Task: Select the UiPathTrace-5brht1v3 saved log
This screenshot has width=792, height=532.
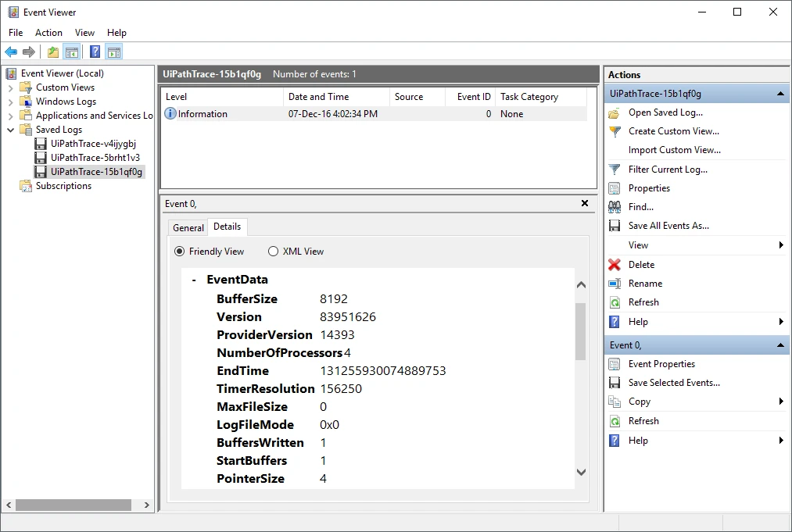Action: (x=95, y=158)
